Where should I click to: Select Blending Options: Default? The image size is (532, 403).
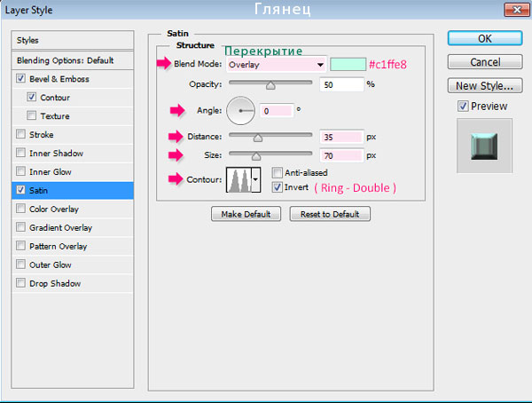coord(73,60)
